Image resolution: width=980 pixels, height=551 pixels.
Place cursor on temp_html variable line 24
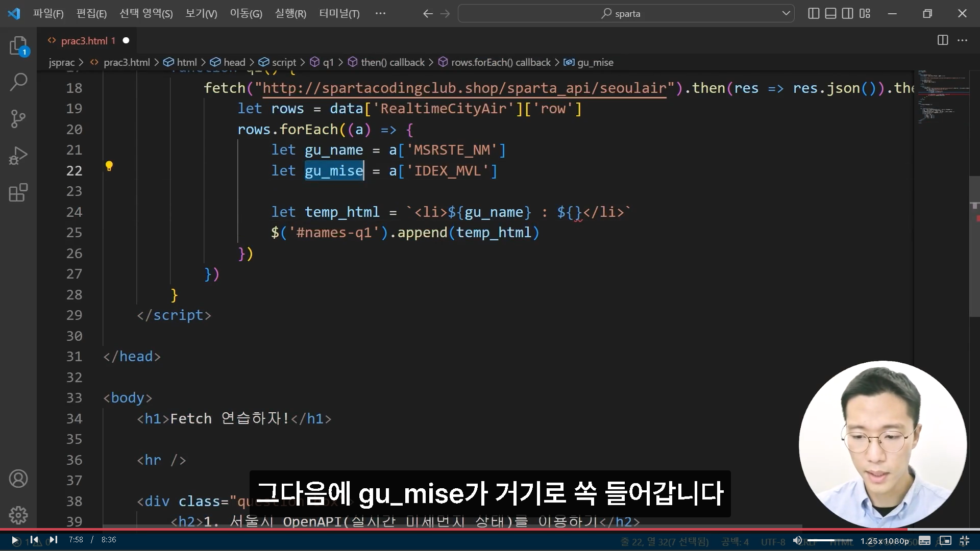coord(342,212)
